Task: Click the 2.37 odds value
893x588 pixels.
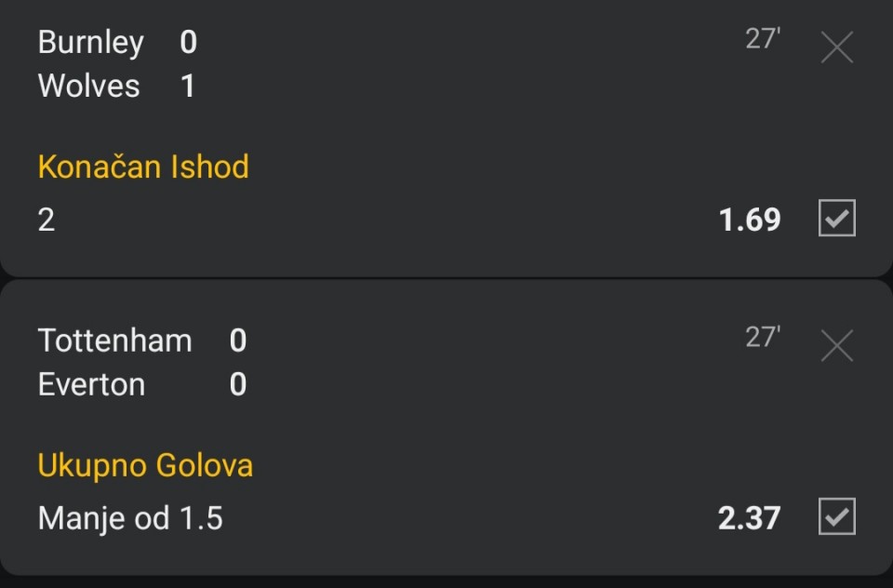Action: point(749,518)
